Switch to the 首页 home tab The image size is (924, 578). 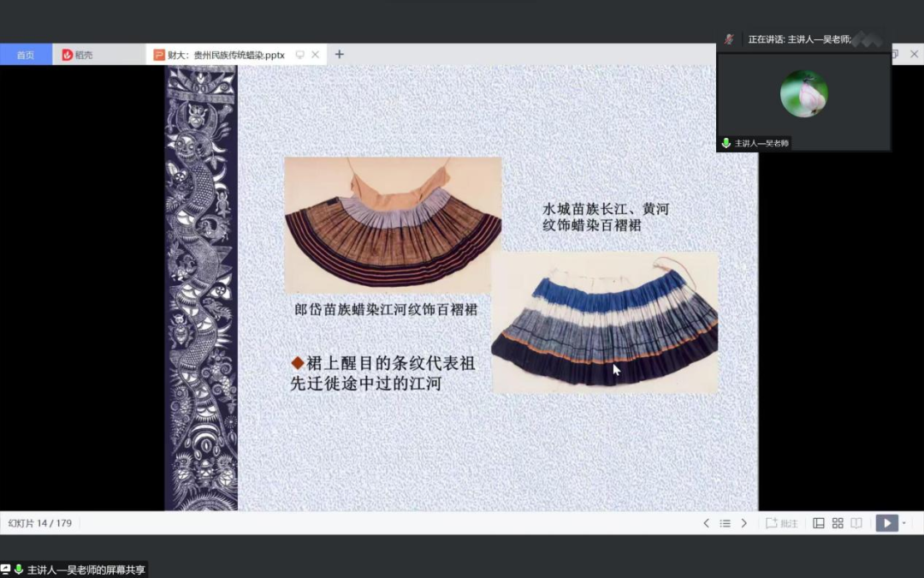pyautogui.click(x=26, y=55)
